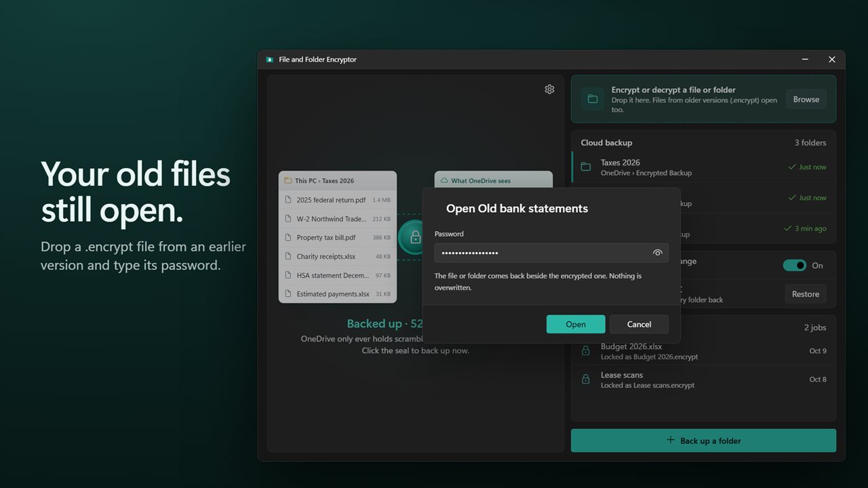Click the Browse button
Screen dimensions: 868x488
click(806, 99)
